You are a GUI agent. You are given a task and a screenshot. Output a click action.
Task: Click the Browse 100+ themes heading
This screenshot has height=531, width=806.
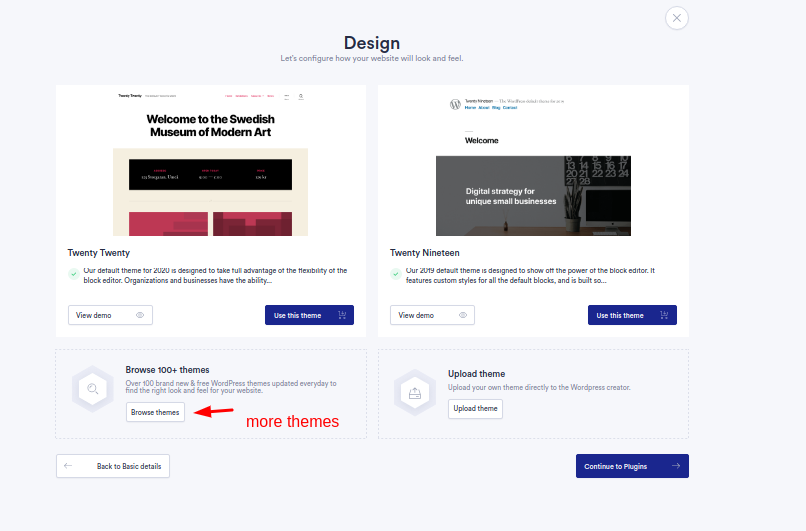click(x=167, y=370)
